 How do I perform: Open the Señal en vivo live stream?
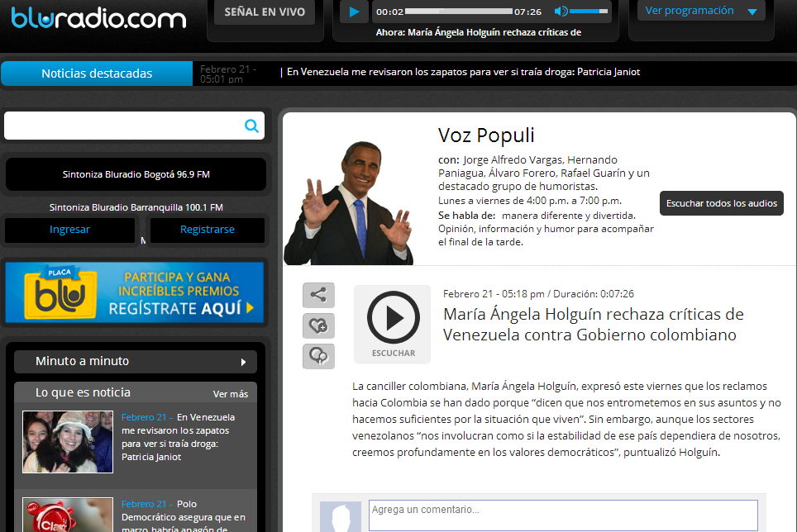(265, 12)
